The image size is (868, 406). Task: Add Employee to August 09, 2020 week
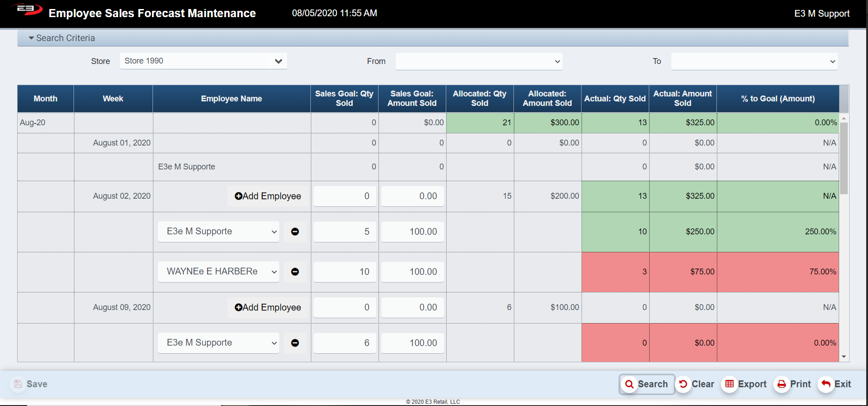click(268, 307)
